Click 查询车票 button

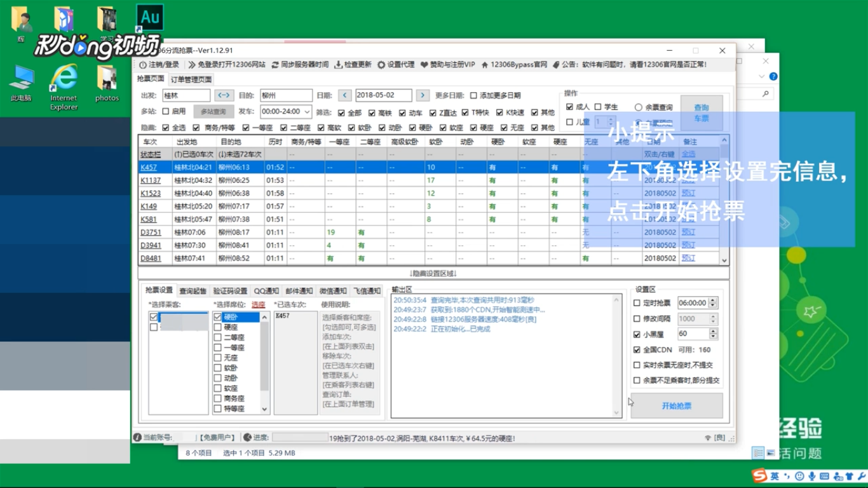702,113
